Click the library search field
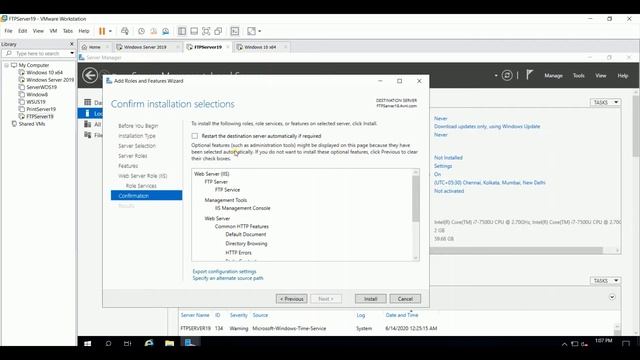The width and height of the screenshot is (640, 360). point(37,53)
